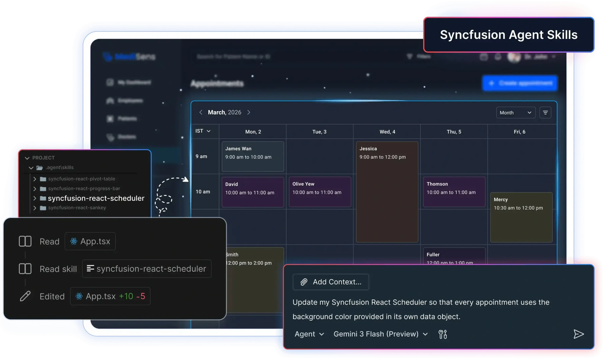
Task: Click the funnel Filters icon in the header
Action: 409,57
